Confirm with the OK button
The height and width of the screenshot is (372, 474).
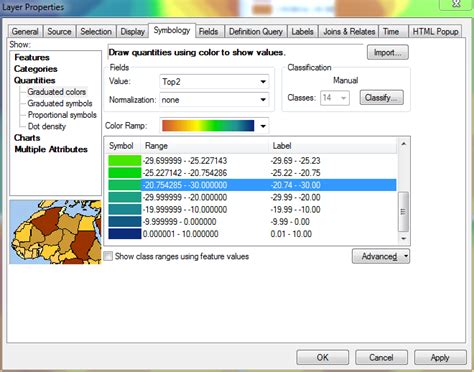[x=322, y=358]
